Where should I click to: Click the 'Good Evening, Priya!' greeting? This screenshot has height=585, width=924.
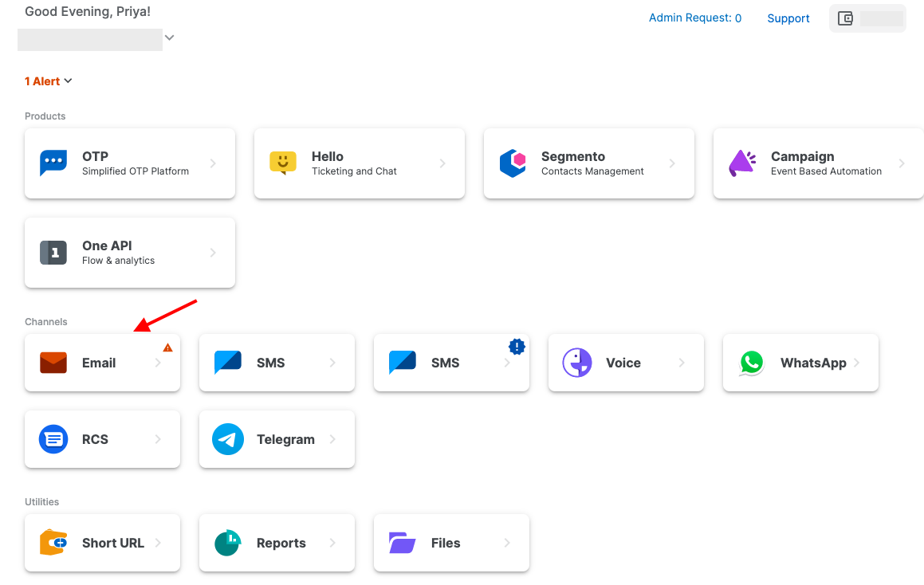coord(88,12)
